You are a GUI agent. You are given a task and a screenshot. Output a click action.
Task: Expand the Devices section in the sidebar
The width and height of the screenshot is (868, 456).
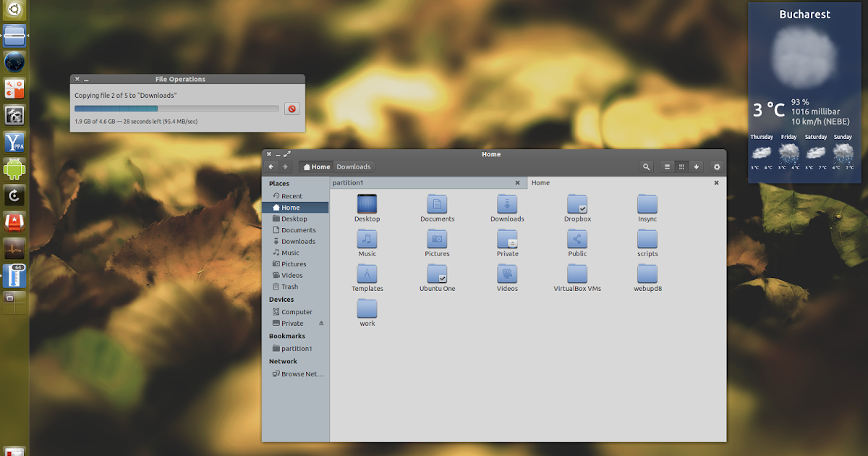point(283,299)
